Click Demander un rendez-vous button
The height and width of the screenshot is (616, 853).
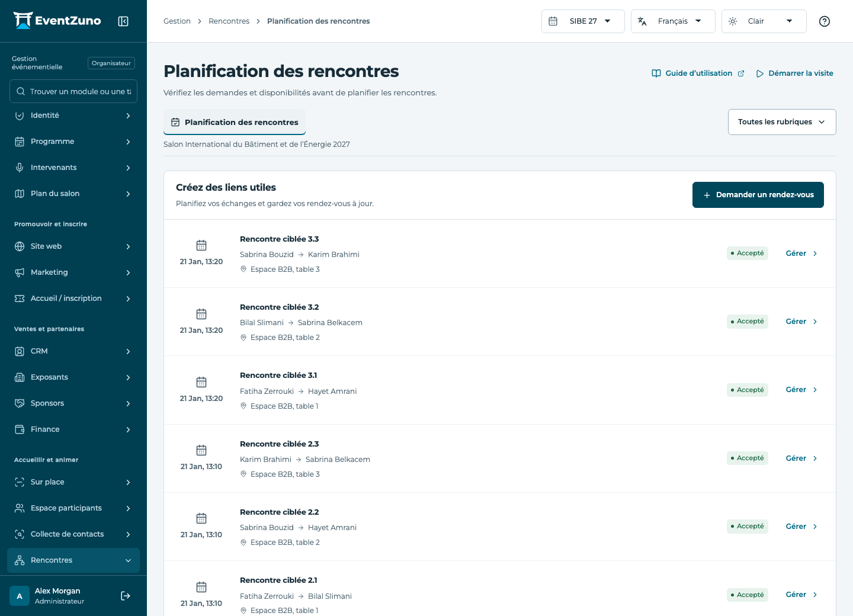tap(758, 195)
